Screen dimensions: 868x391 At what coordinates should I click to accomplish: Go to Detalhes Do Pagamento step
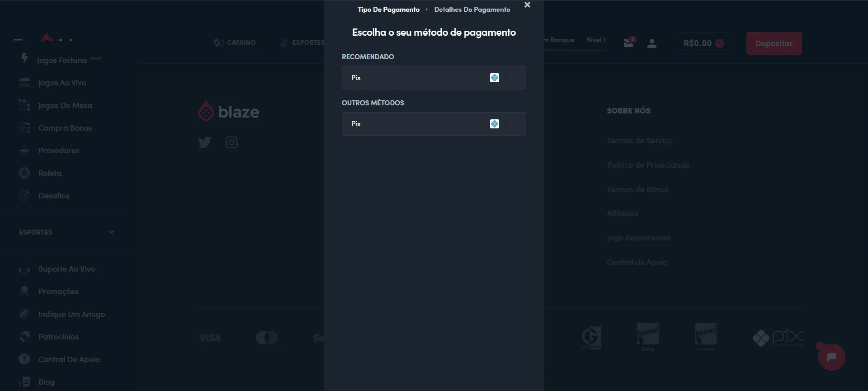(472, 9)
